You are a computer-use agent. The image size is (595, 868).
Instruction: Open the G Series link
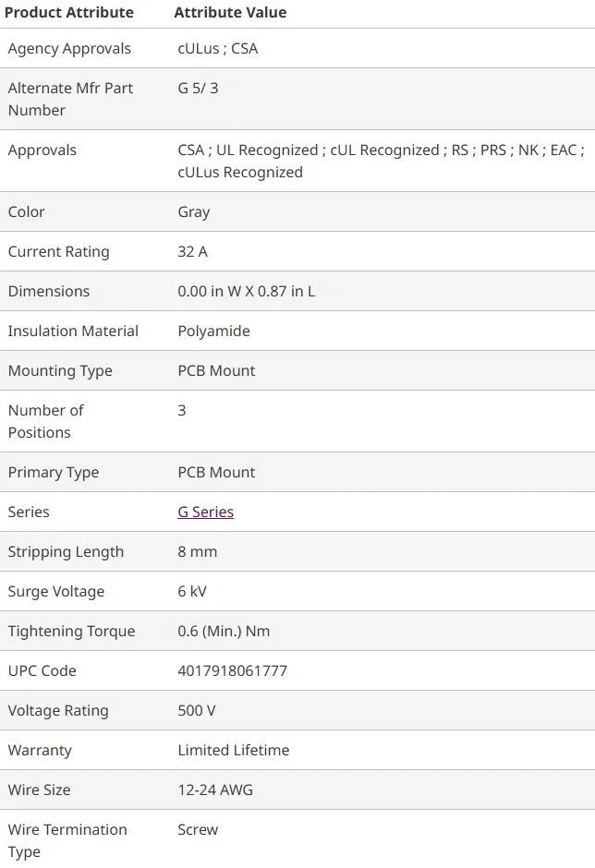click(205, 512)
